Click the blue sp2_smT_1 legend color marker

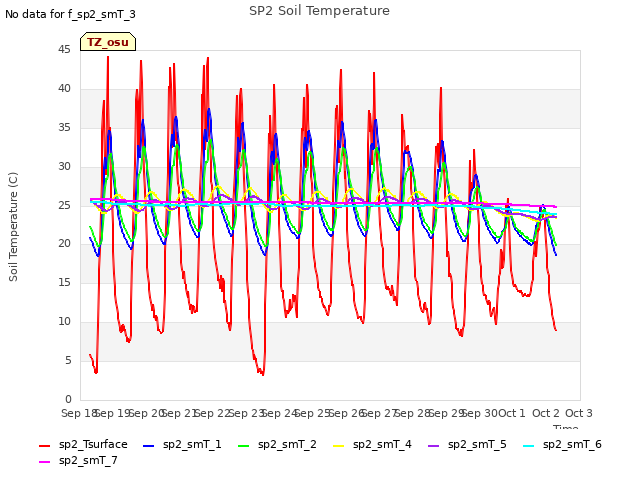(x=149, y=446)
